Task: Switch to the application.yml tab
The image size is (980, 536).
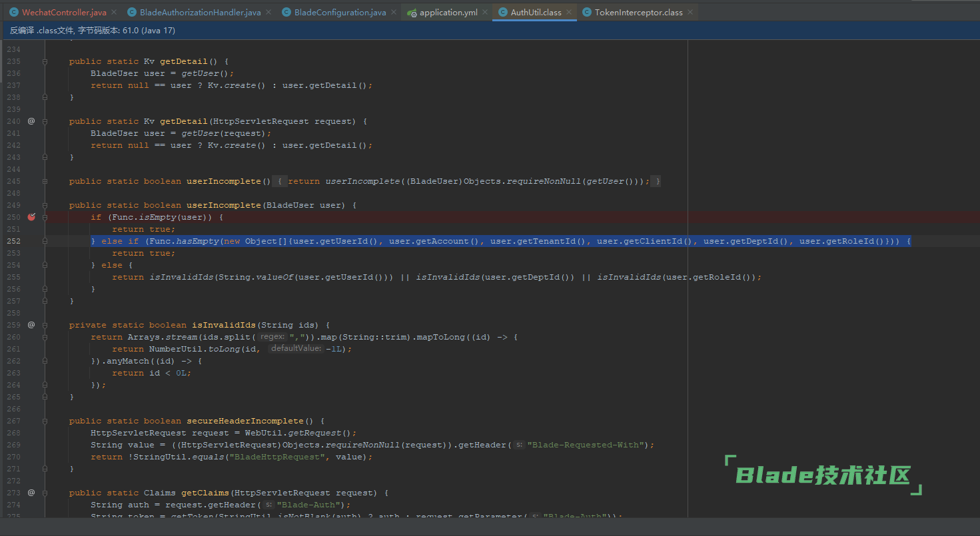Action: pyautogui.click(x=448, y=13)
